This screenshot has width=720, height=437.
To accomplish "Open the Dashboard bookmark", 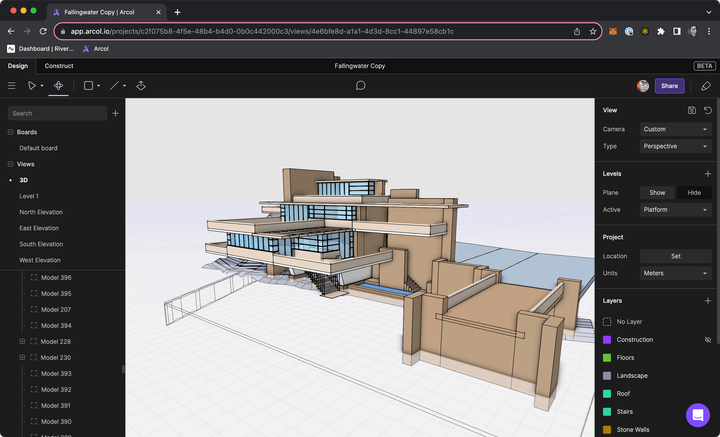I will click(40, 49).
